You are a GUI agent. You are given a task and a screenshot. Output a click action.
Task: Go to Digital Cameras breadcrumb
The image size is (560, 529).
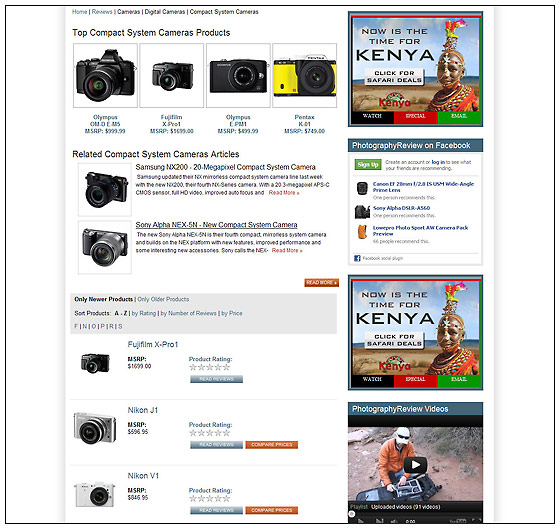pyautogui.click(x=165, y=12)
